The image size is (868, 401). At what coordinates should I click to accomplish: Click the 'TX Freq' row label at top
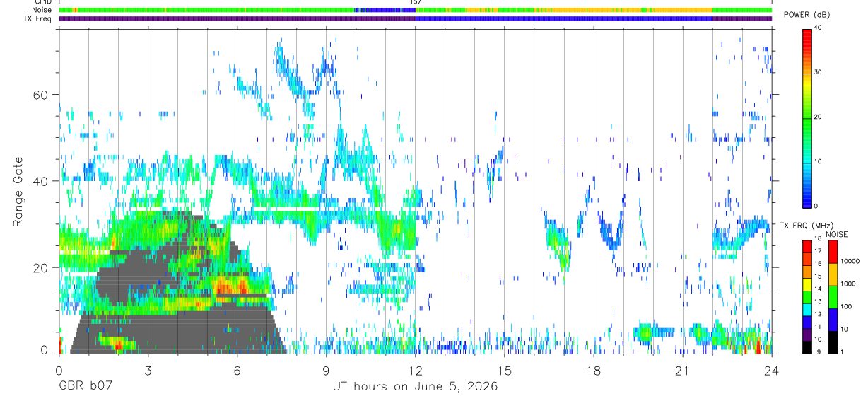click(39, 18)
